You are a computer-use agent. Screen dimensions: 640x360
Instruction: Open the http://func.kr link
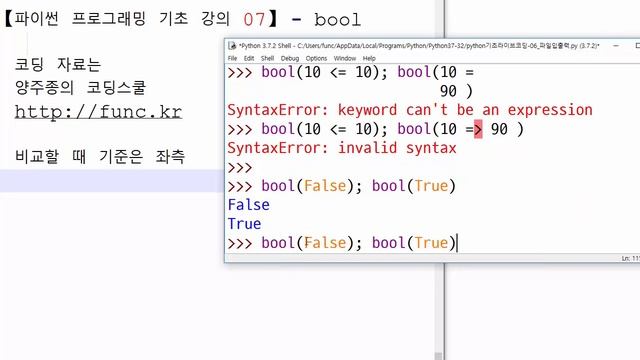click(98, 112)
